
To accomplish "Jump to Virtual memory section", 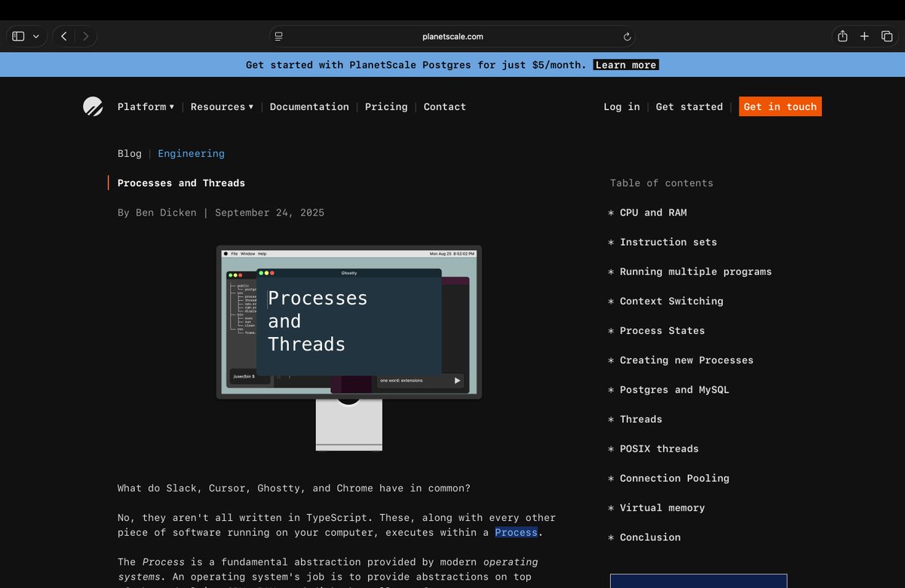I will [x=662, y=507].
